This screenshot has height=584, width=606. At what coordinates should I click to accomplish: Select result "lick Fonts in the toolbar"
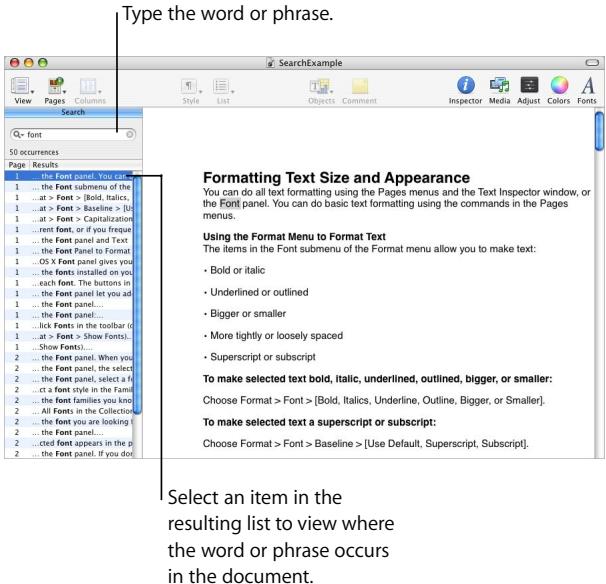pyautogui.click(x=69, y=325)
